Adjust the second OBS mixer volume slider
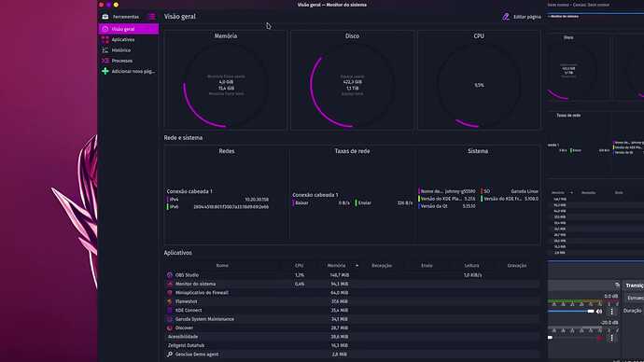The height and width of the screenshot is (362, 644). click(571, 338)
